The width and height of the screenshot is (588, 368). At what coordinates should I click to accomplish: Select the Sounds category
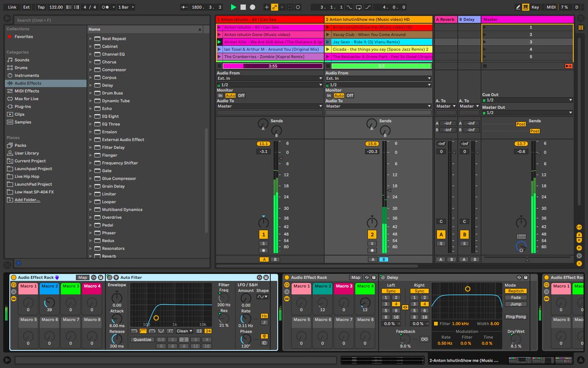[22, 60]
